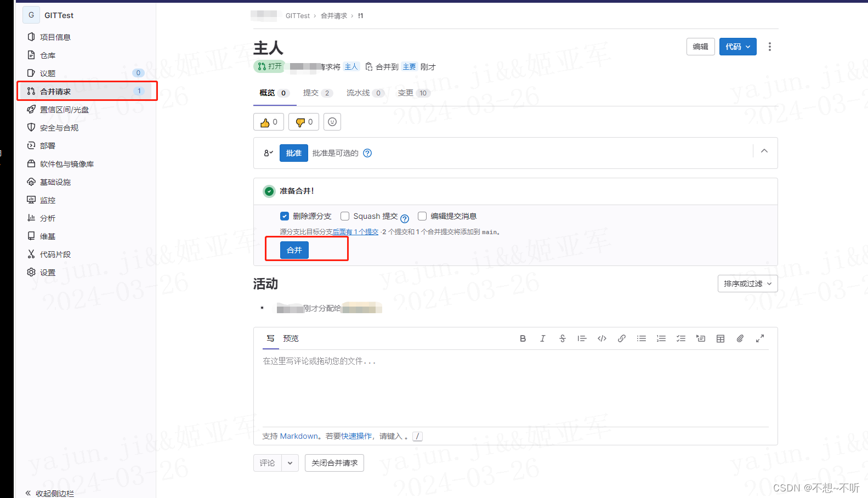The width and height of the screenshot is (868, 498).
Task: Click the 评论 comment button
Action: [x=268, y=463]
